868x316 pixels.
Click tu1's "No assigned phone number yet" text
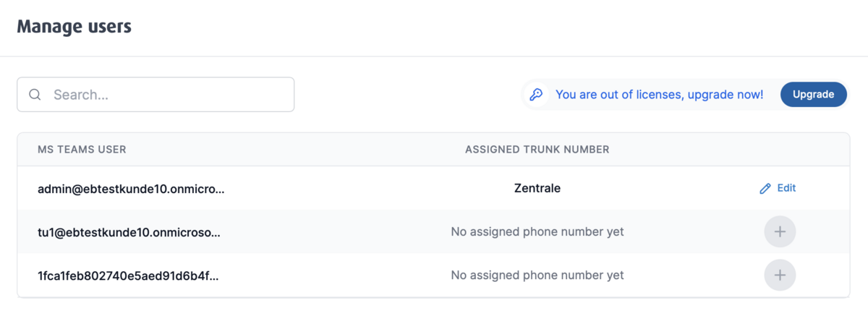click(x=537, y=232)
